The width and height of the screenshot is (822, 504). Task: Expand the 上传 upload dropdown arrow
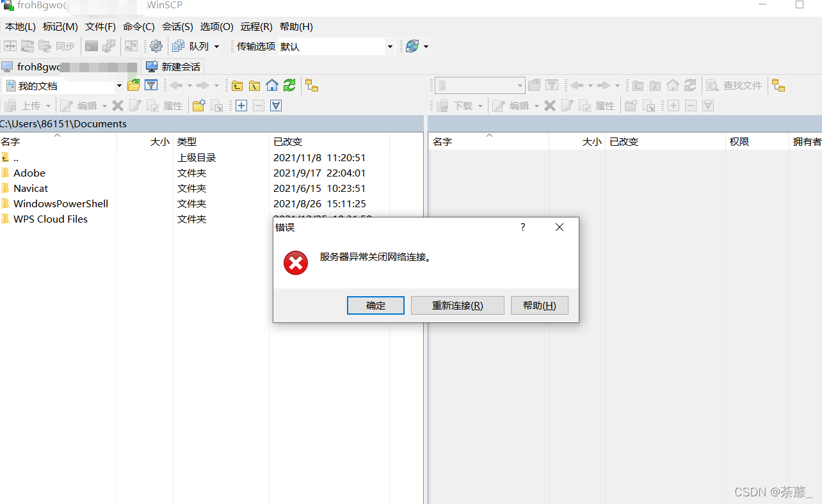pos(48,106)
